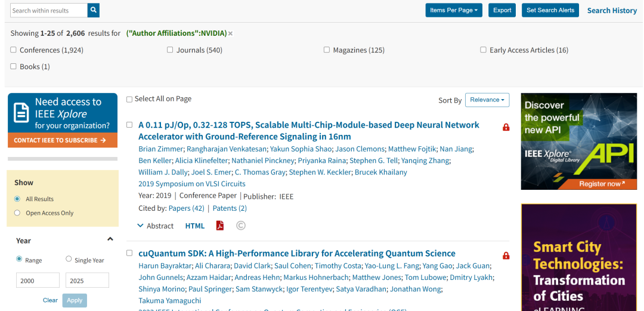644x311 pixels.
Task: Open author Harun Bayraktar
Action: (x=165, y=266)
